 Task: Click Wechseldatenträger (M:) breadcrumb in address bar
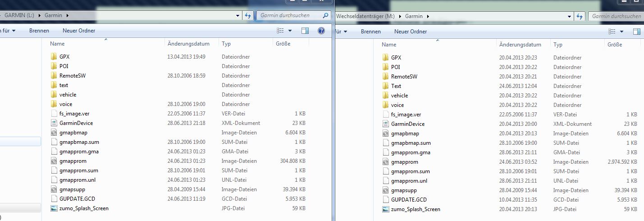coord(365,16)
